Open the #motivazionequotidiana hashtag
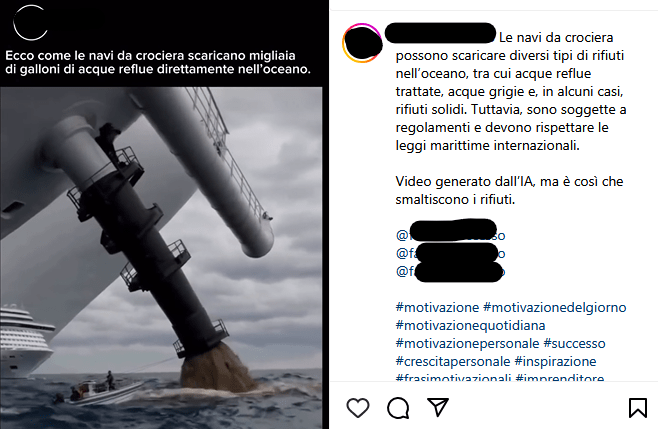 pyautogui.click(x=470, y=325)
